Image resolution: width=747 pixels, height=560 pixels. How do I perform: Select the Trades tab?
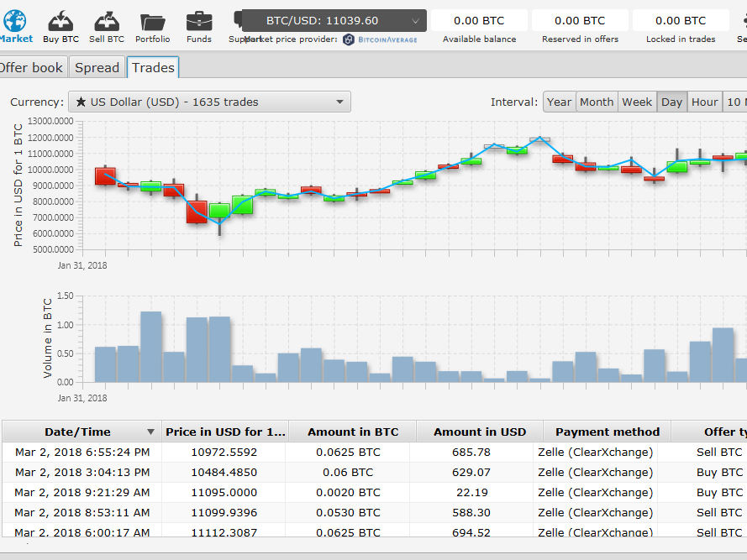153,68
